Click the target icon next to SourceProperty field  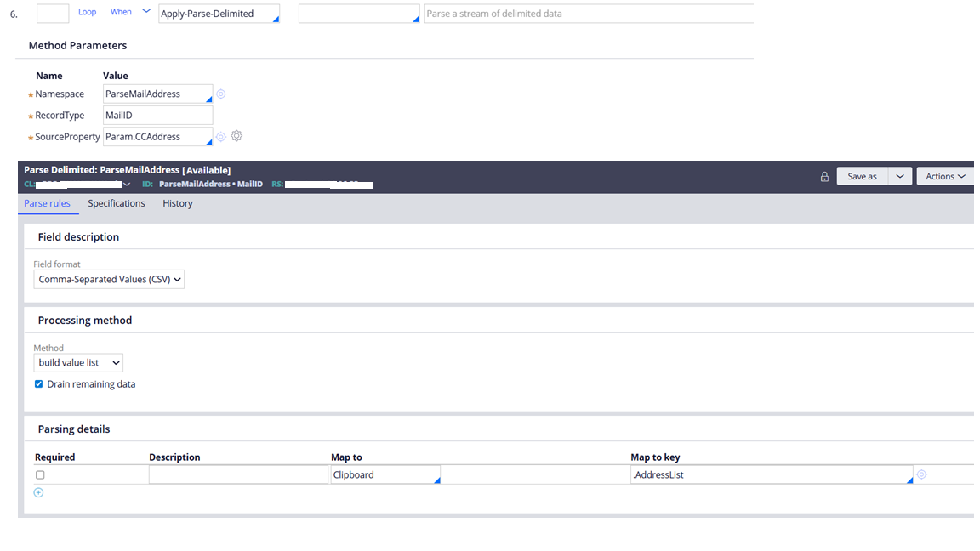pyautogui.click(x=221, y=137)
